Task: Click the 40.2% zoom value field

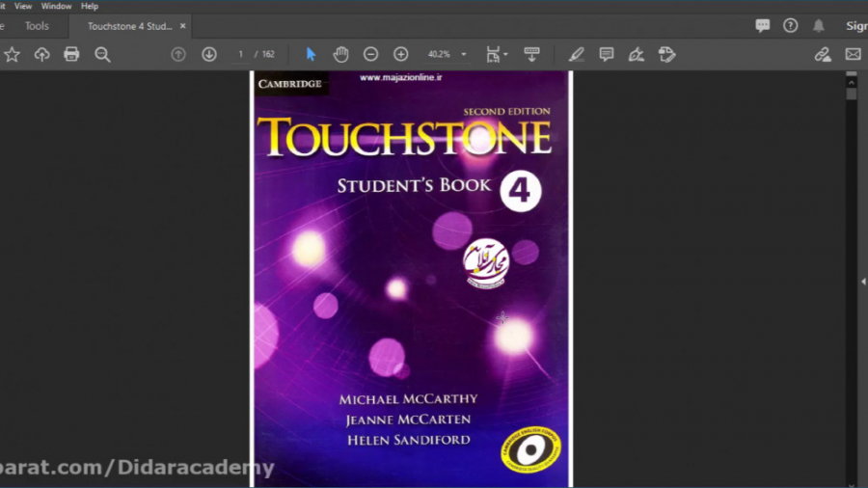Action: tap(439, 54)
